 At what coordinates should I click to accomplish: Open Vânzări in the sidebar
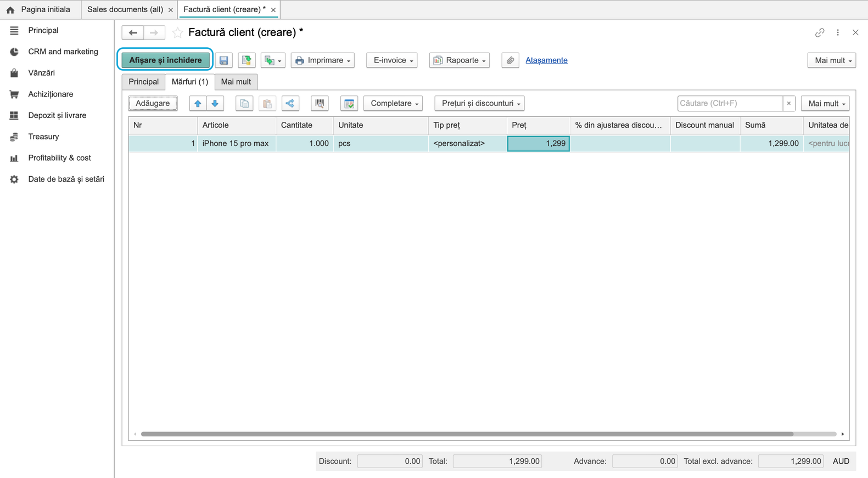click(41, 73)
